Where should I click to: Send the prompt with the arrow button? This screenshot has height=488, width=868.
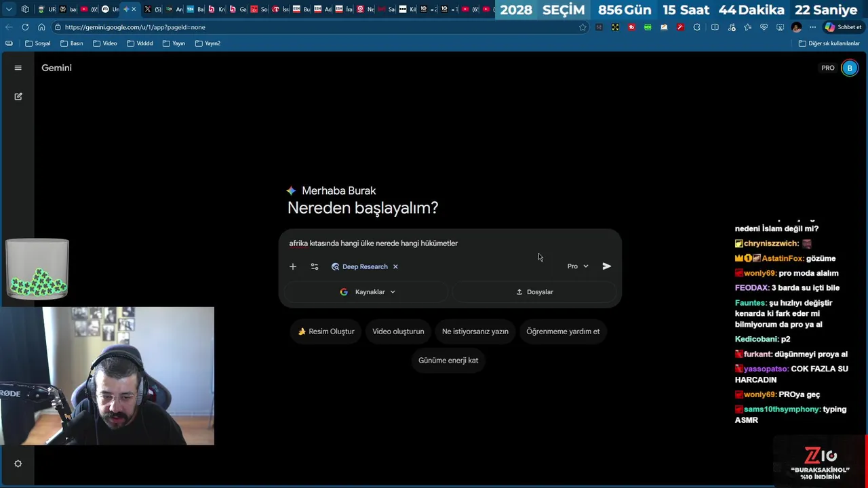[x=607, y=266]
